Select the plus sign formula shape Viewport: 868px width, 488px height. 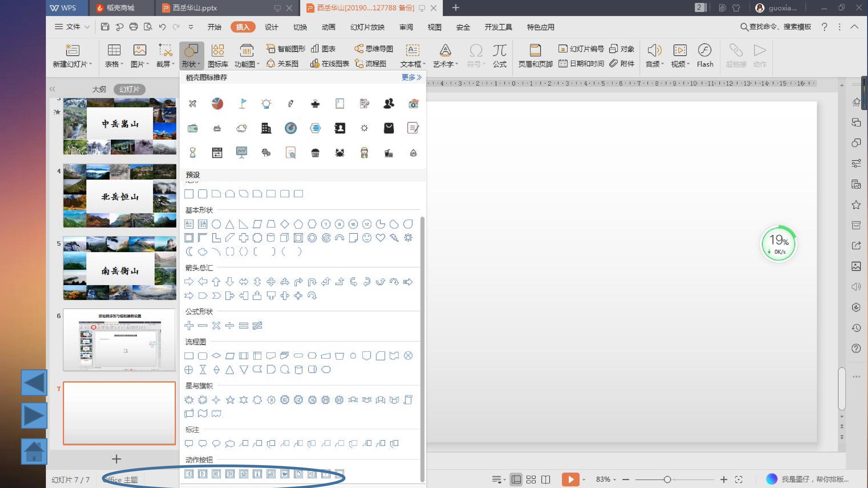click(x=189, y=325)
